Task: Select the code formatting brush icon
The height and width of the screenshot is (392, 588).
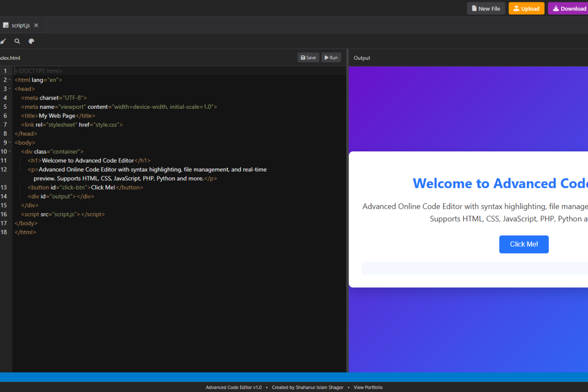Action: [x=3, y=41]
